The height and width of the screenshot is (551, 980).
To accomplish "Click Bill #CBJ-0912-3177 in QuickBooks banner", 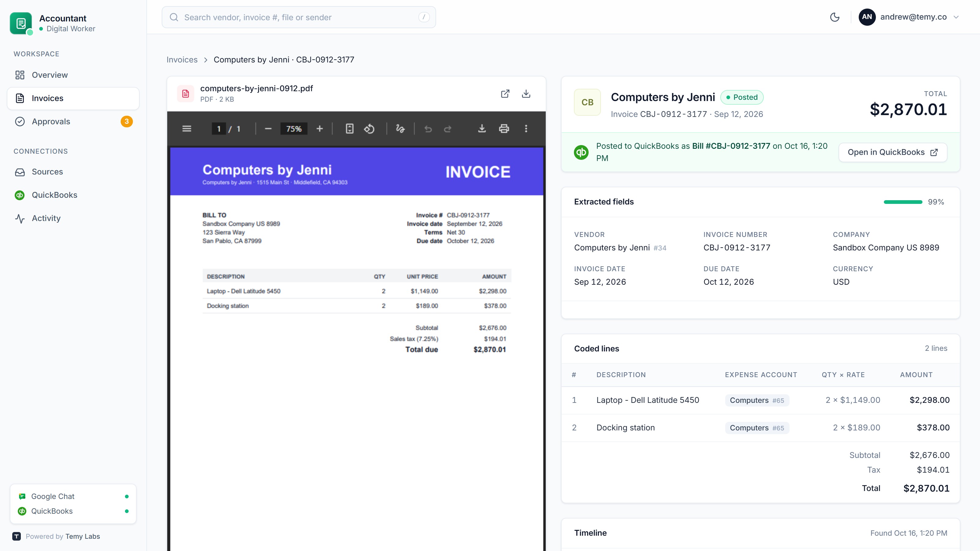I will pos(731,146).
